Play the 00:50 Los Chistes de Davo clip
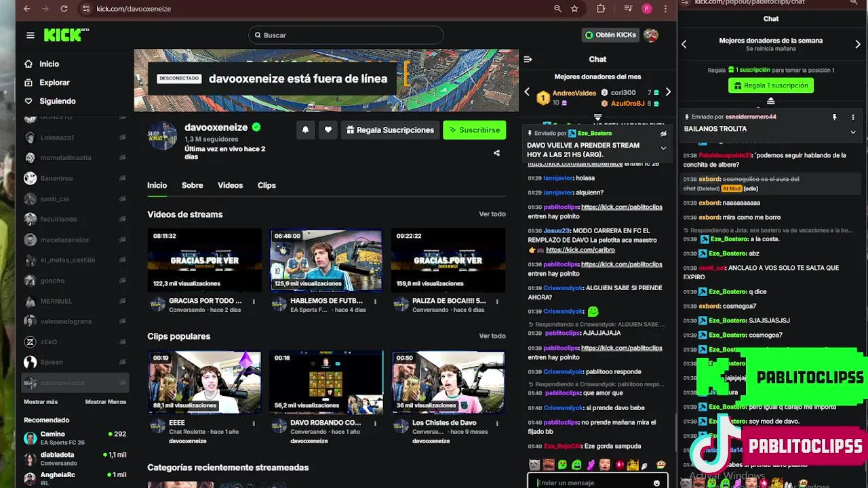This screenshot has width=868, height=488. point(448,382)
